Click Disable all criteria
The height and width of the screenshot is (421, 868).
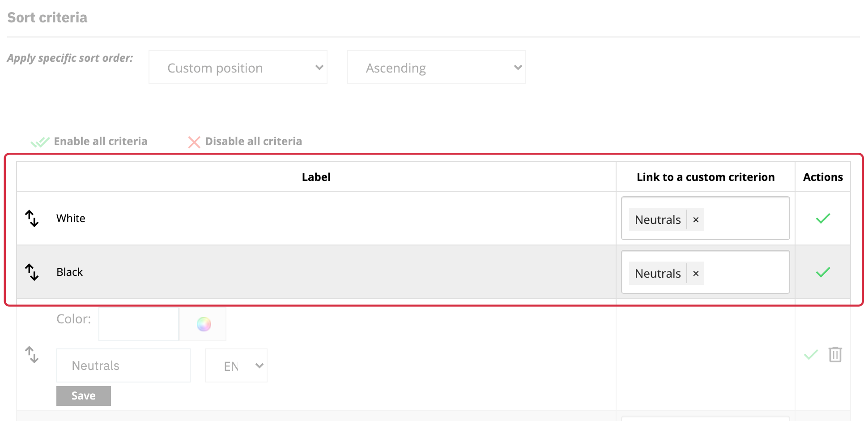(245, 142)
